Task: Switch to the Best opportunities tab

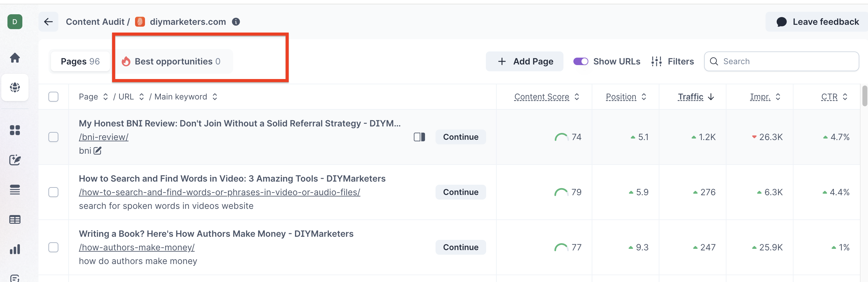Action: tap(173, 61)
